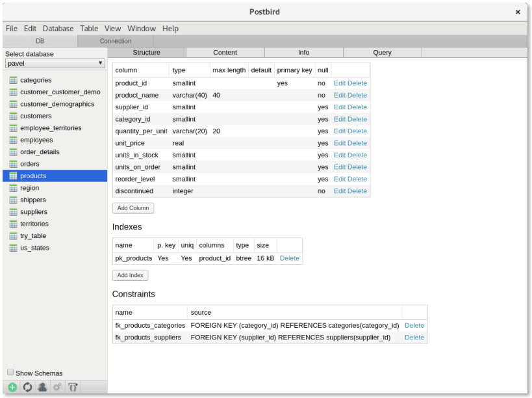Click table icon beside customer_demographics
The height and width of the screenshot is (398, 532).
point(13,104)
